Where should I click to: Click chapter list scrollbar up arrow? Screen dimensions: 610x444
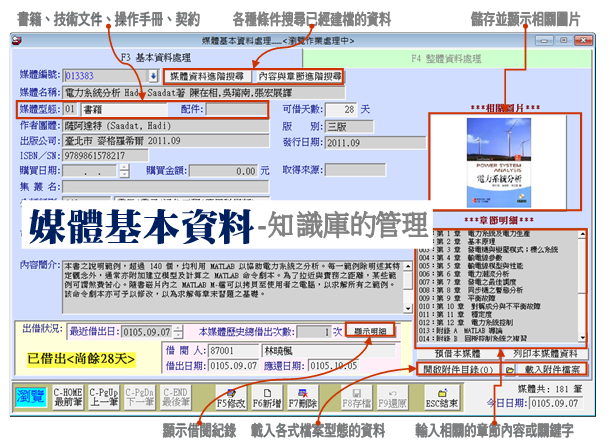click(x=582, y=234)
